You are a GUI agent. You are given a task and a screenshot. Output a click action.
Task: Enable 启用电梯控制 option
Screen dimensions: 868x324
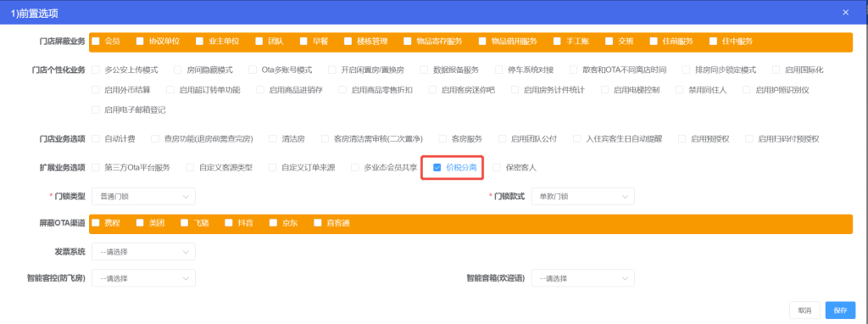pyautogui.click(x=604, y=90)
